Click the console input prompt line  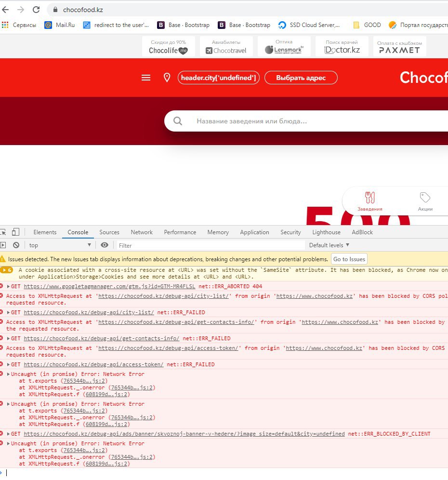pyautogui.click(x=224, y=473)
